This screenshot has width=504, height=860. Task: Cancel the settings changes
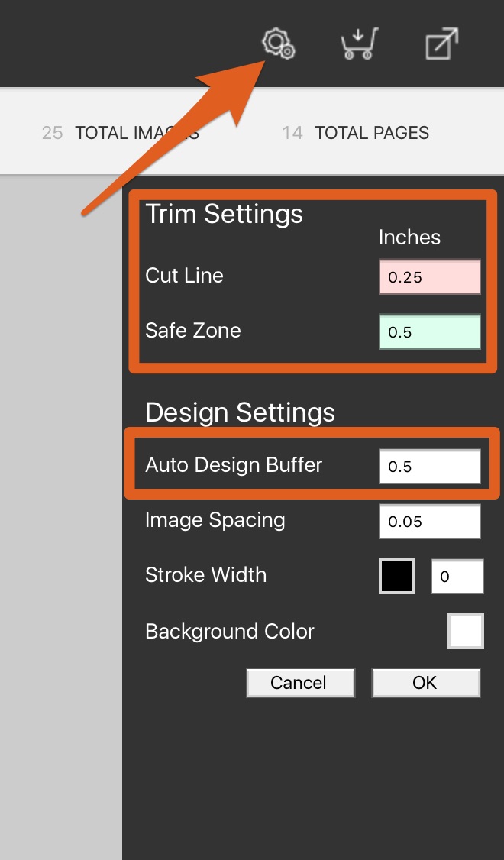click(301, 682)
